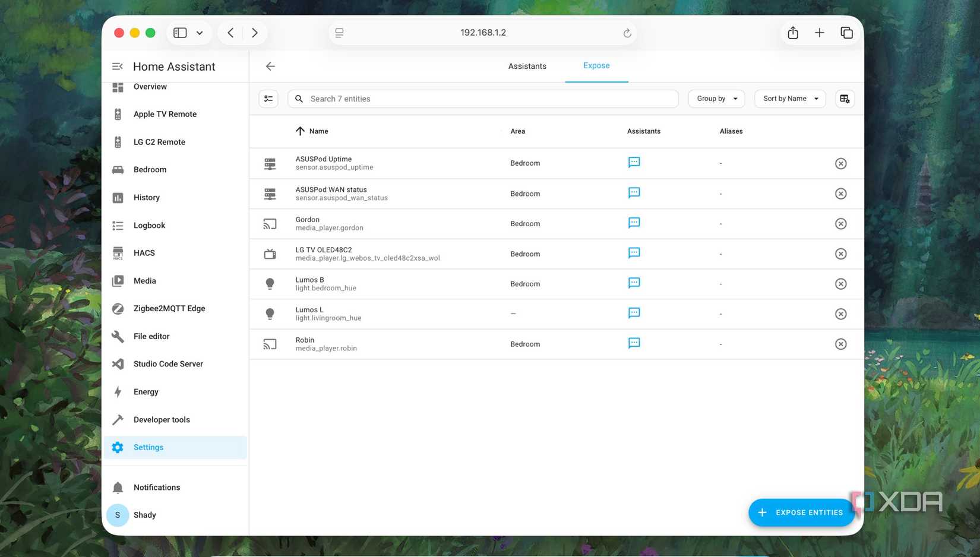This screenshot has height=557, width=980.
Task: Click Assist icon in Gordon row
Action: [634, 223]
